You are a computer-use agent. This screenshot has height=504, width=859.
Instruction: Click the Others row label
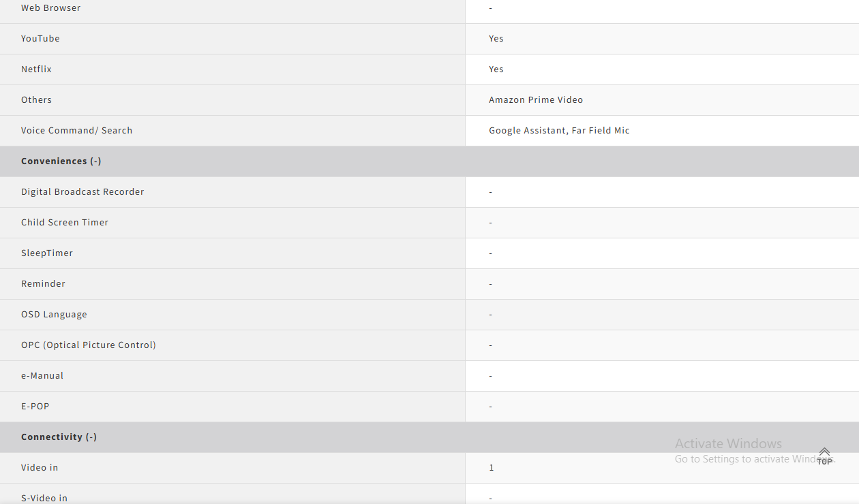click(36, 100)
